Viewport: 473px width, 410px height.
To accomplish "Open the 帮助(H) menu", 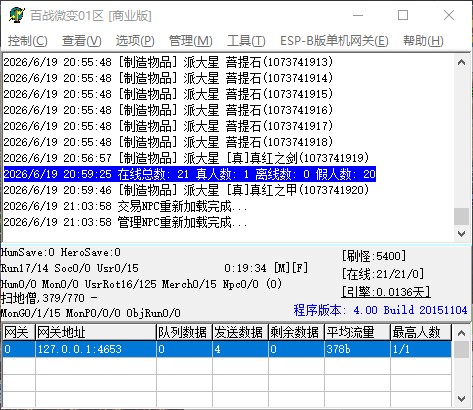I will pos(423,41).
